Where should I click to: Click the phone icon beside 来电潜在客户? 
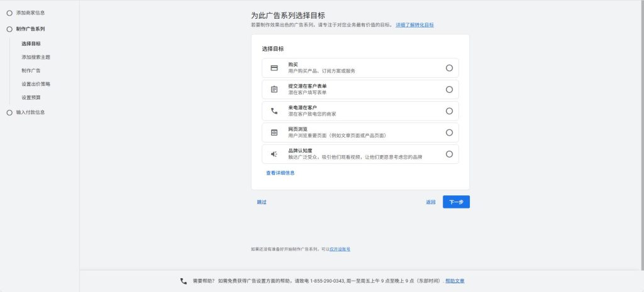coord(274,111)
